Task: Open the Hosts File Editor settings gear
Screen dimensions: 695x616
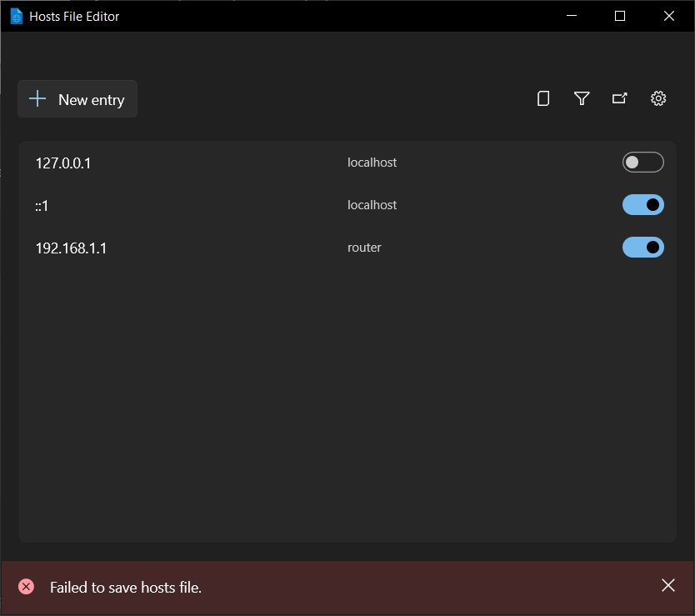Action: click(658, 98)
